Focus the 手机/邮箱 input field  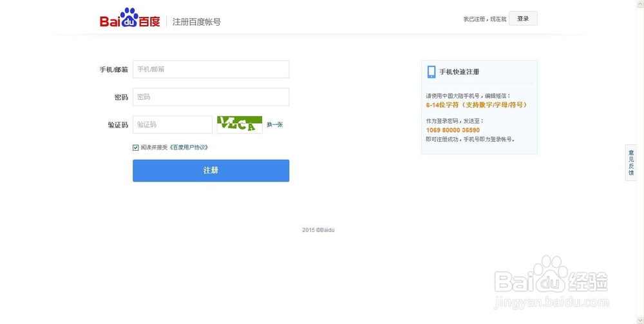click(x=211, y=70)
